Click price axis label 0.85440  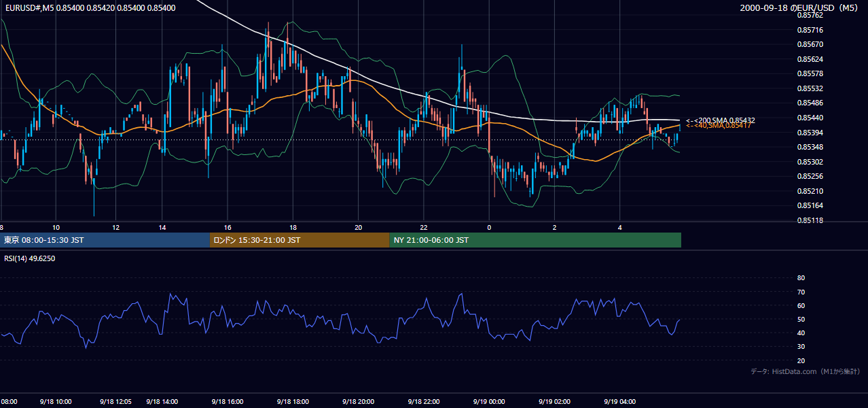[810, 118]
